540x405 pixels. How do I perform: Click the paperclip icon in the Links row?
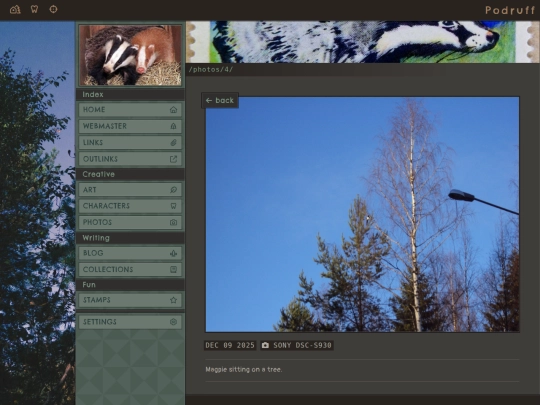173,143
